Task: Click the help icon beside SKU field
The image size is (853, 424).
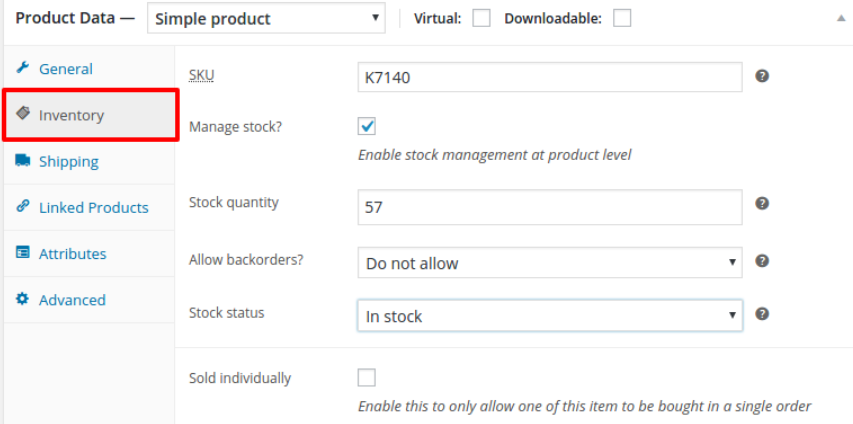Action: (762, 76)
